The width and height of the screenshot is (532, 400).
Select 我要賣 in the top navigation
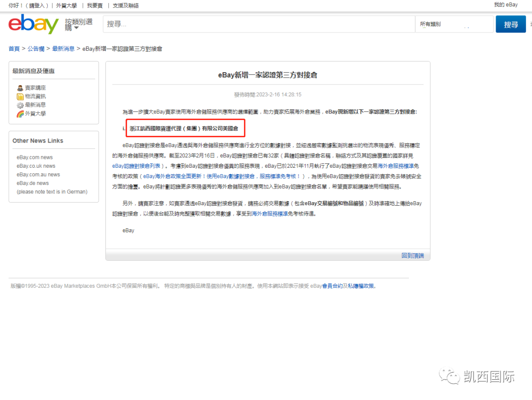[x=95, y=5]
